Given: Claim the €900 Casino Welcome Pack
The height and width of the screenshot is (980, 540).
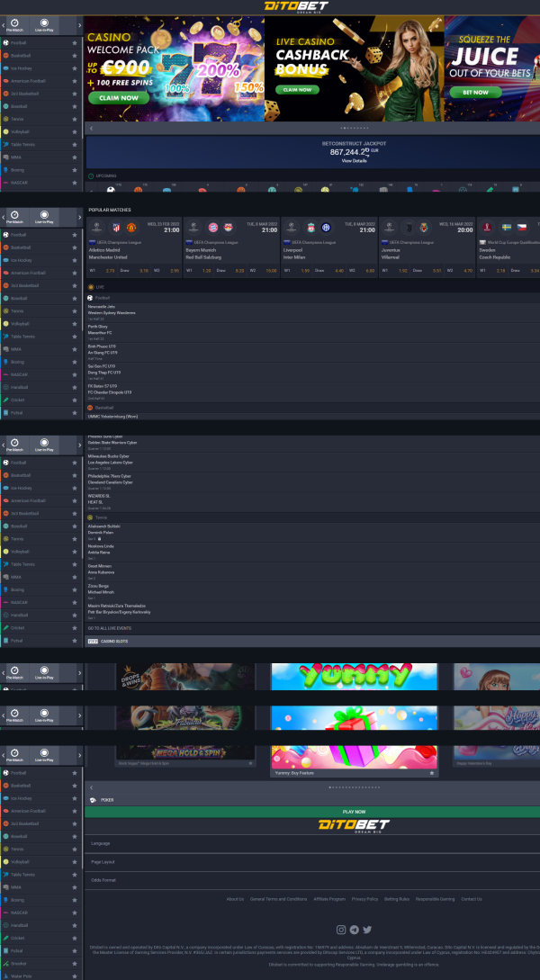Looking at the screenshot, I should coord(119,98).
